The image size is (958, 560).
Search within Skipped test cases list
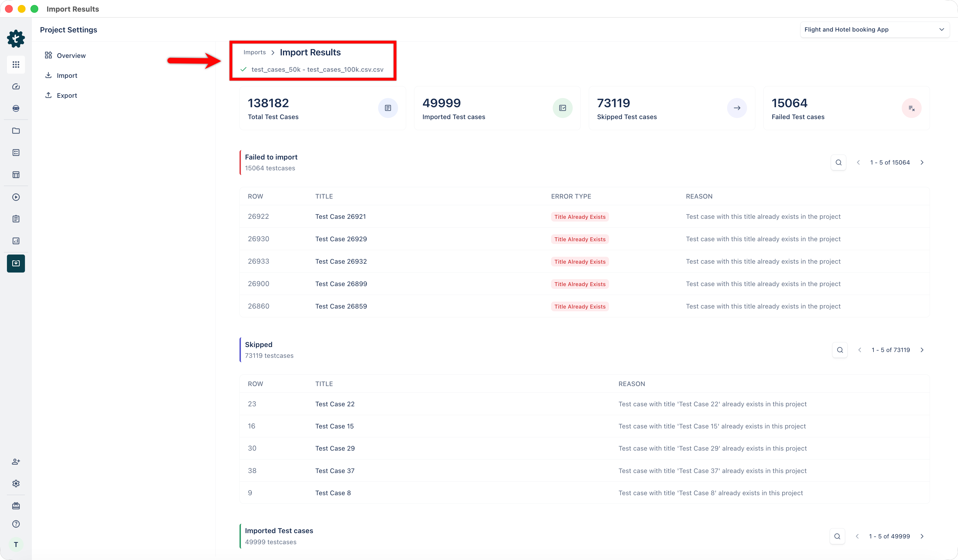tap(840, 350)
